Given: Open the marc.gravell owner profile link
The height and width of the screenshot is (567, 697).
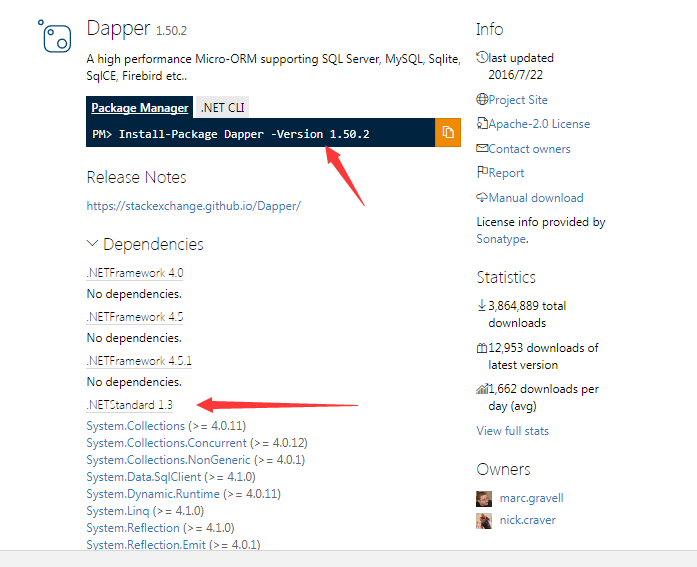Looking at the screenshot, I should click(x=531, y=498).
